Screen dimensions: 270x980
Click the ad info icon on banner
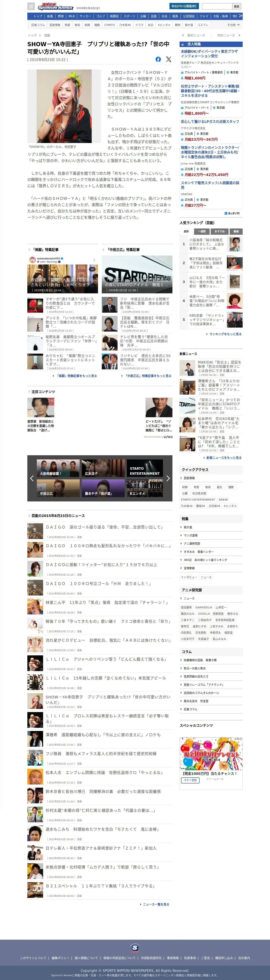click(x=240, y=739)
